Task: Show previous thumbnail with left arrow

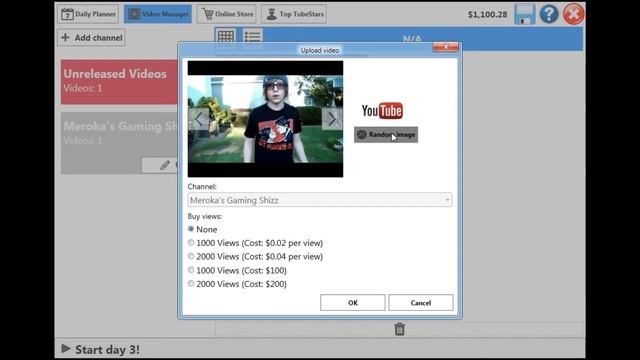Action: 199,119
